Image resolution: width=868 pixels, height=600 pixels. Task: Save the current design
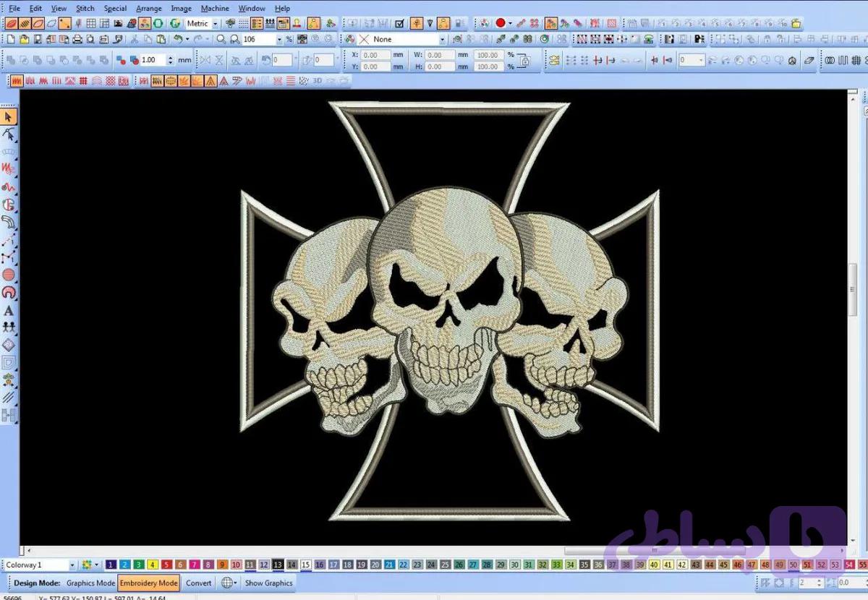[37, 39]
